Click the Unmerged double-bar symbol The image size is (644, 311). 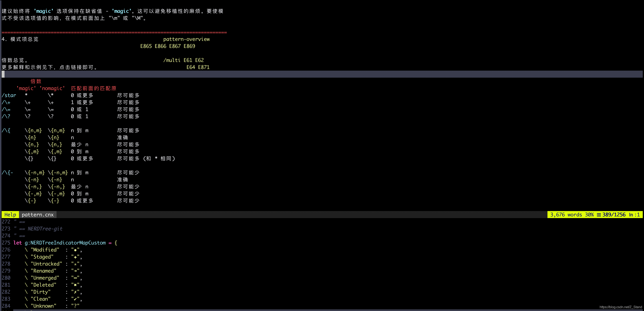pos(75,278)
